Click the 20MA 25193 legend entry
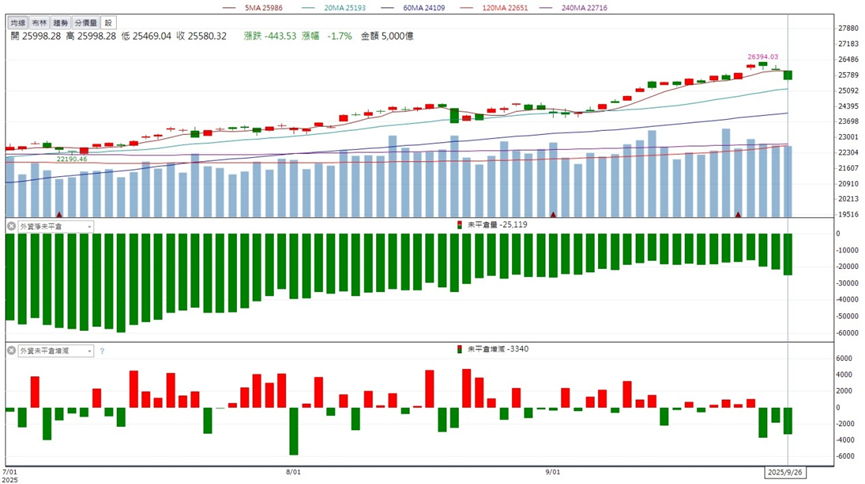 point(334,8)
